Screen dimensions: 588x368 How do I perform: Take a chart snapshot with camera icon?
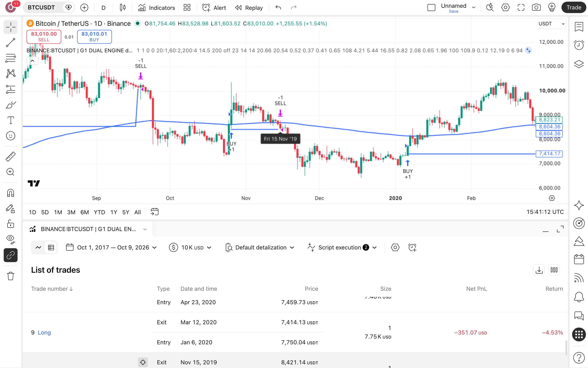click(x=536, y=8)
